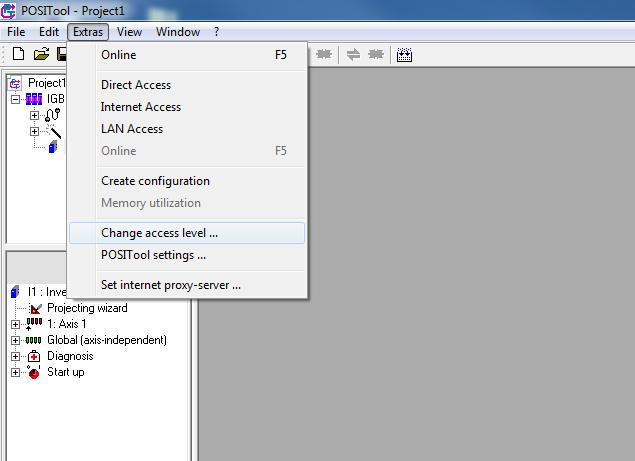Choose the enabled Online F5 menu entry

[x=187, y=55]
